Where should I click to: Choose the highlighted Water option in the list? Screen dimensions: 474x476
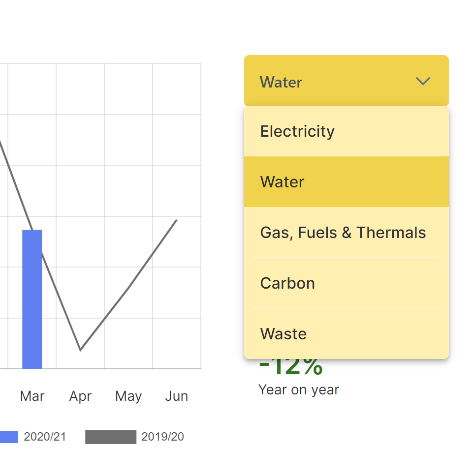[x=283, y=182]
